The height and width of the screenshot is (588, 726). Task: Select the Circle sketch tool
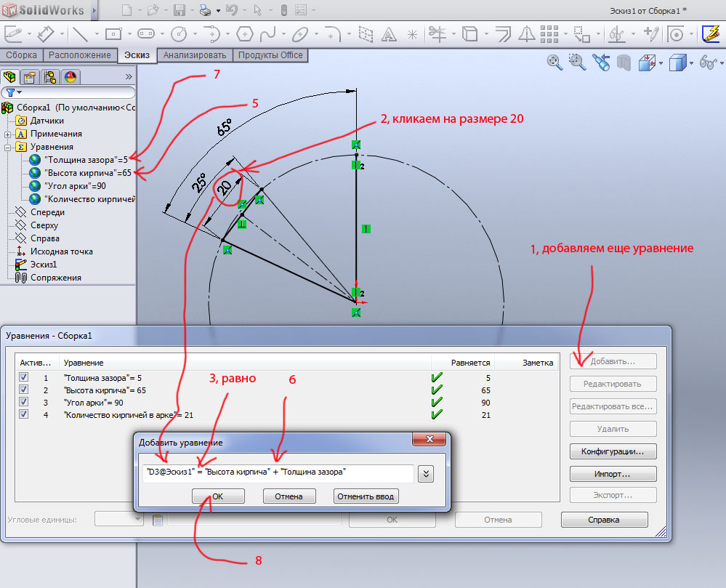(178, 34)
